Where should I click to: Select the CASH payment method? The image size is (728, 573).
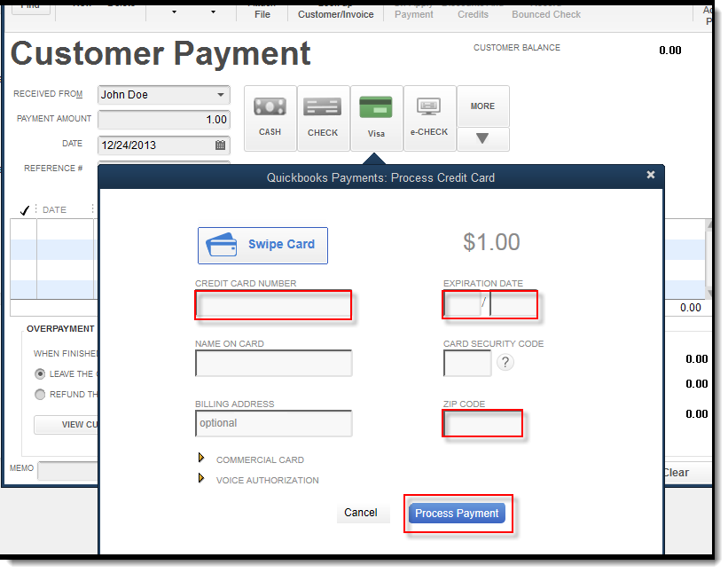coord(270,118)
